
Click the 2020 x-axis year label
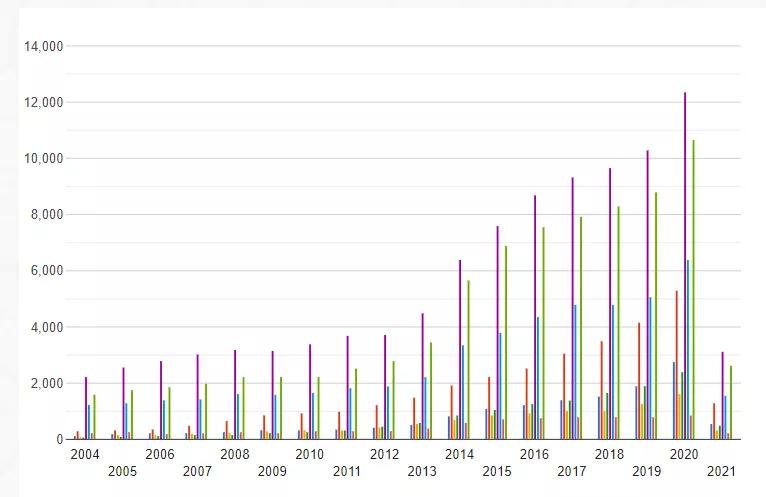click(684, 454)
